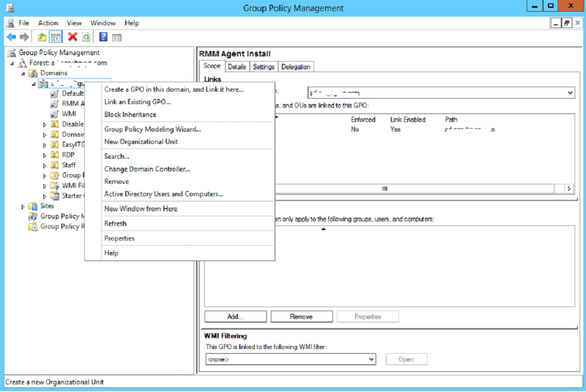Click the Forward arrow toolbar icon
Viewport: 586px width, 392px height.
coord(24,37)
